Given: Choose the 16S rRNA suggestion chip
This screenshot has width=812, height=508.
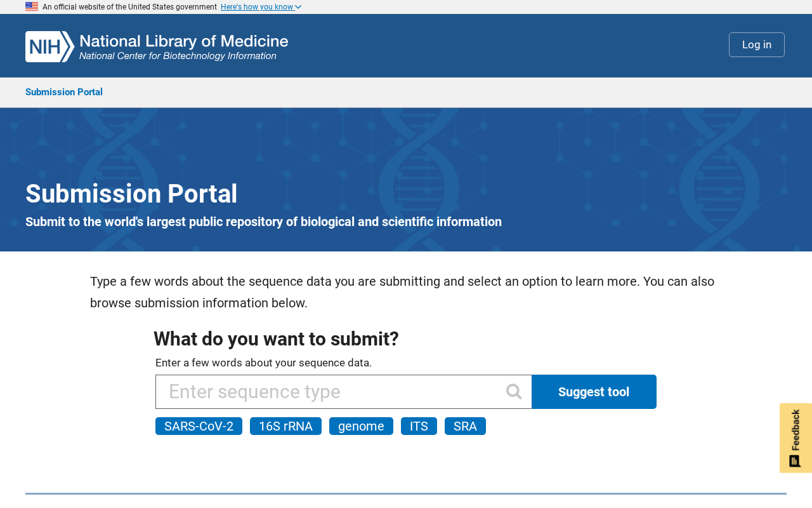Looking at the screenshot, I should point(285,426).
